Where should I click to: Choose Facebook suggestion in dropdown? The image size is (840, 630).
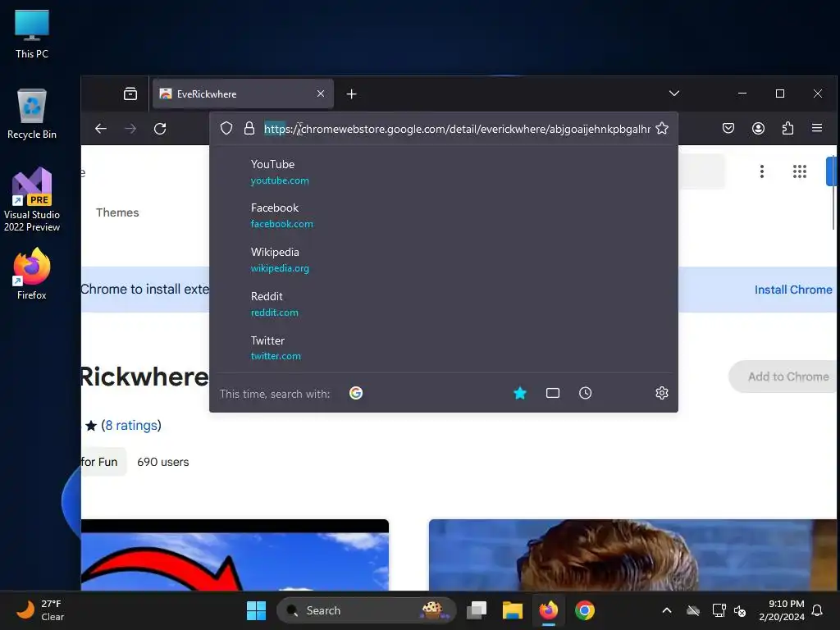(x=444, y=216)
